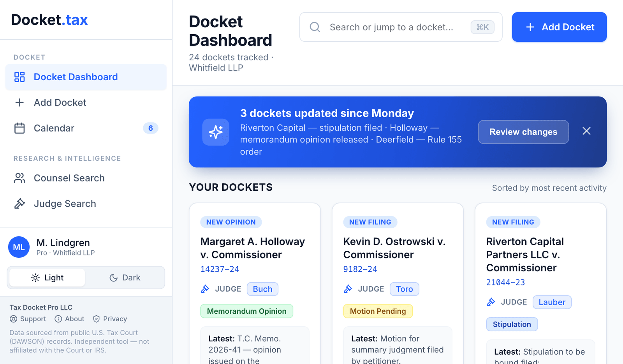Viewport: 623px width, 364px height.
Task: Click the calendar icon in sidebar
Action: 19,128
